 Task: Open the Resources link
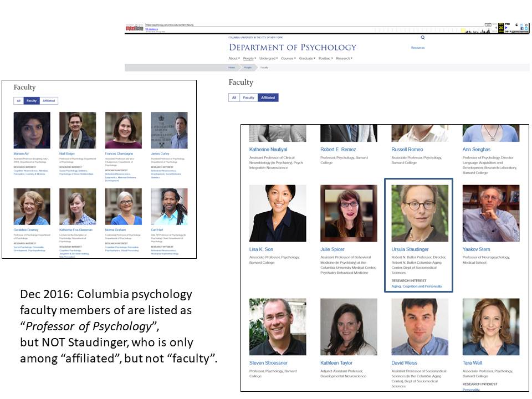[x=417, y=48]
